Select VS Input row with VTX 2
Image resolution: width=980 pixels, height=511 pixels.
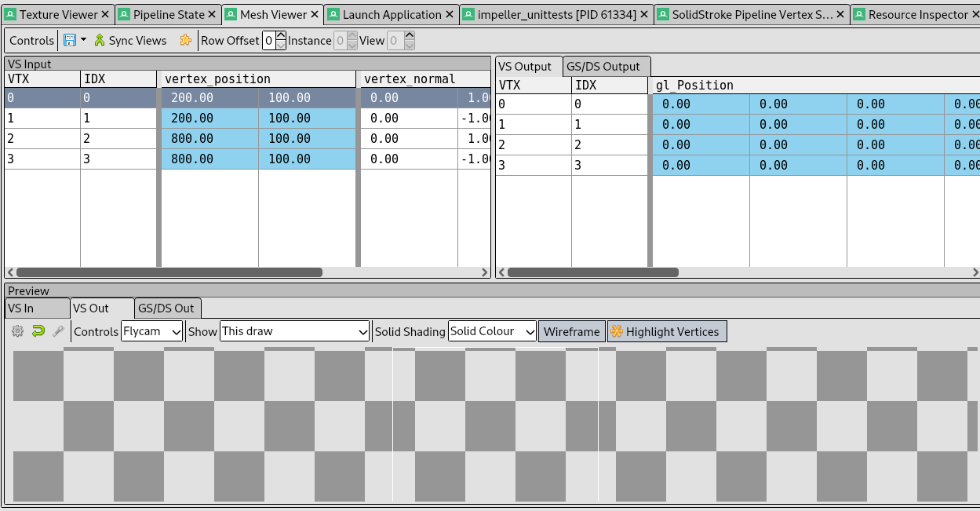tap(247, 139)
